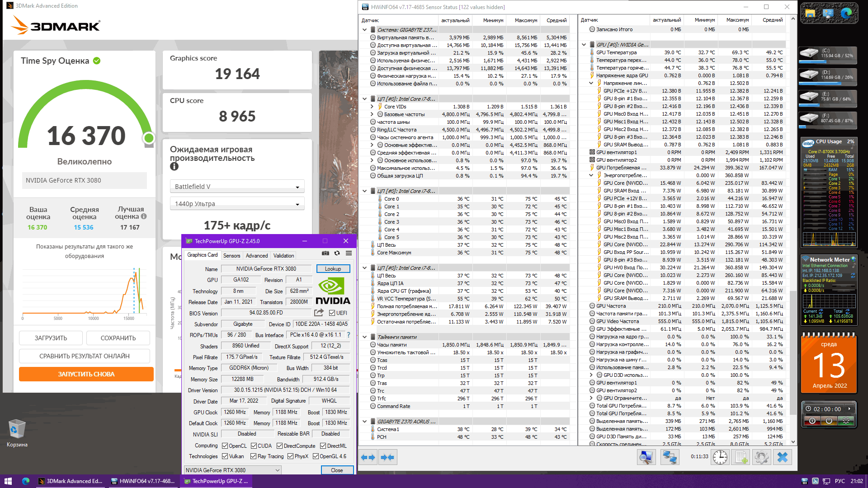Toggle the CUDA checkbox
The width and height of the screenshot is (868, 488).
click(x=254, y=446)
